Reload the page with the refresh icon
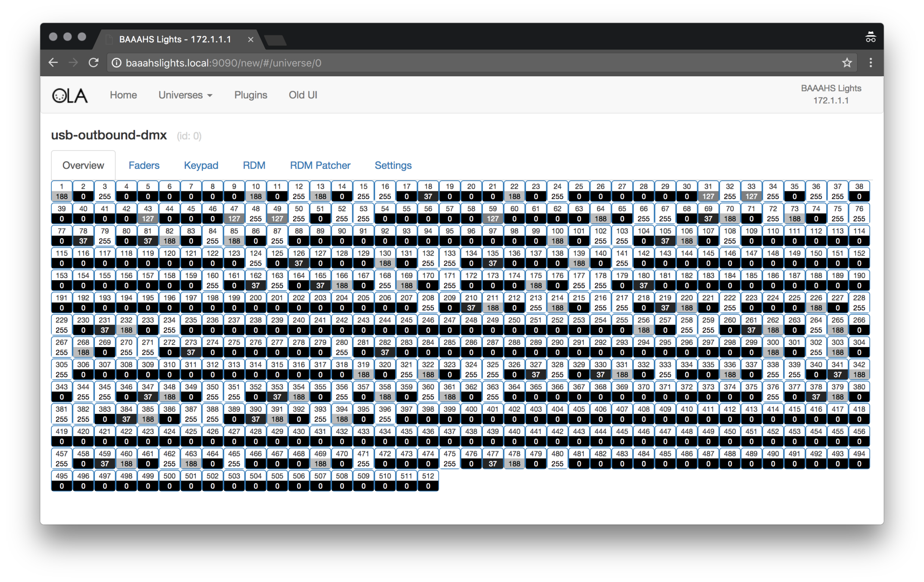This screenshot has height=582, width=924. coord(94,63)
